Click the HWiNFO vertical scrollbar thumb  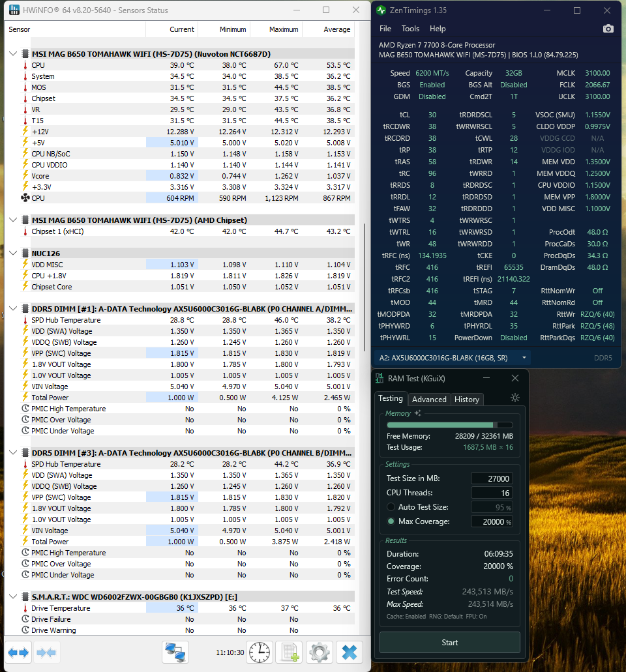(x=365, y=287)
